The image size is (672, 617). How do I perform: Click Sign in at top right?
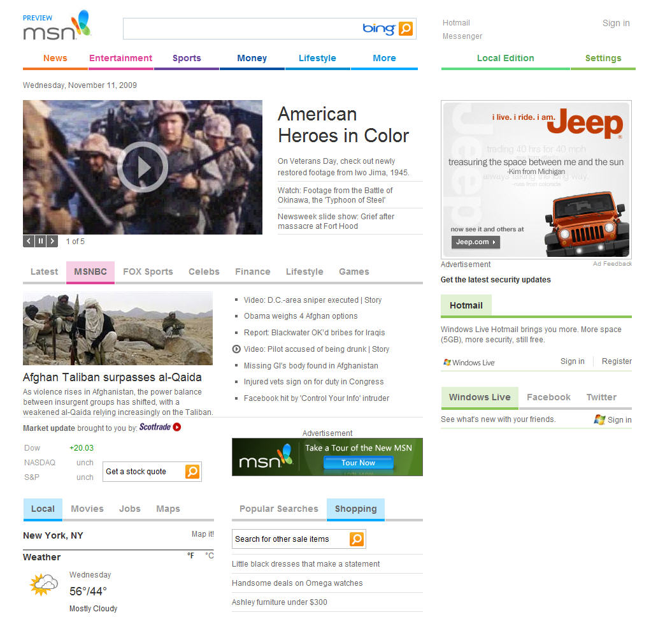point(616,23)
